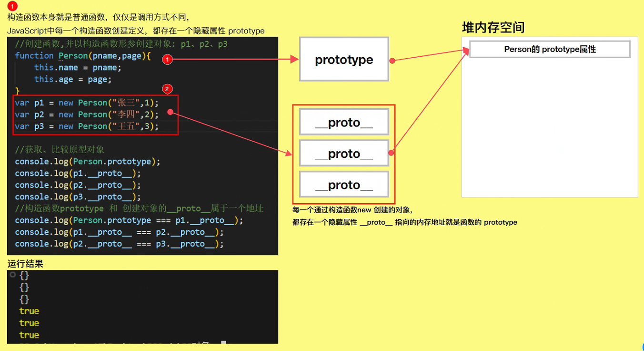Click the topmost "__proto__" box
This screenshot has height=351, width=644.
344,123
